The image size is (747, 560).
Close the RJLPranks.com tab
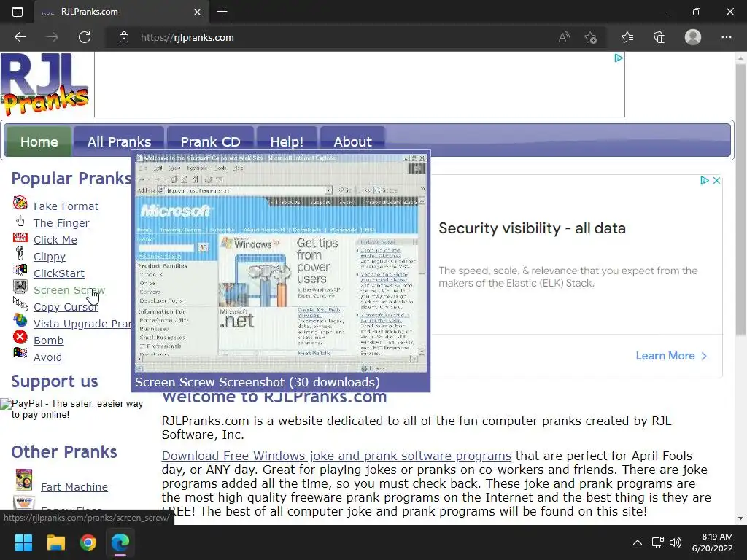pyautogui.click(x=197, y=12)
